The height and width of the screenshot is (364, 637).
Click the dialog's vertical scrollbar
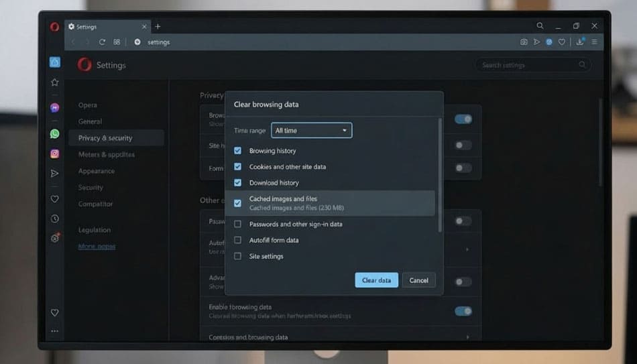point(440,174)
